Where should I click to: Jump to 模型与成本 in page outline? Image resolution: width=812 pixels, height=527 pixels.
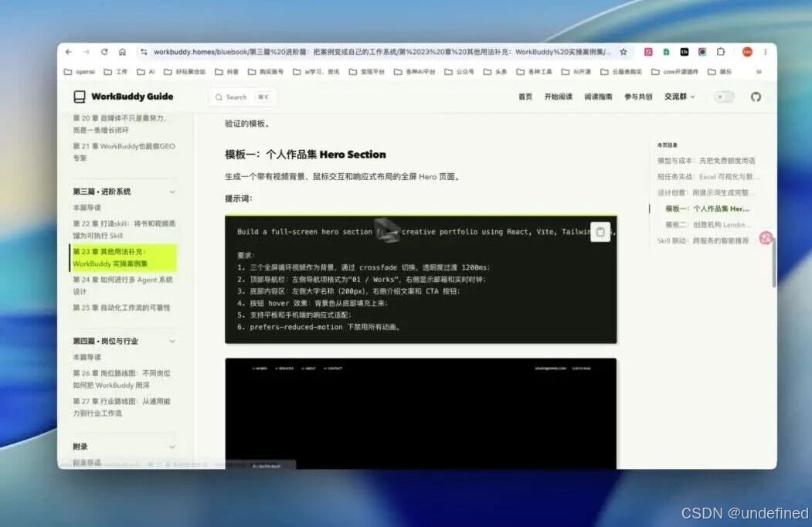point(706,161)
